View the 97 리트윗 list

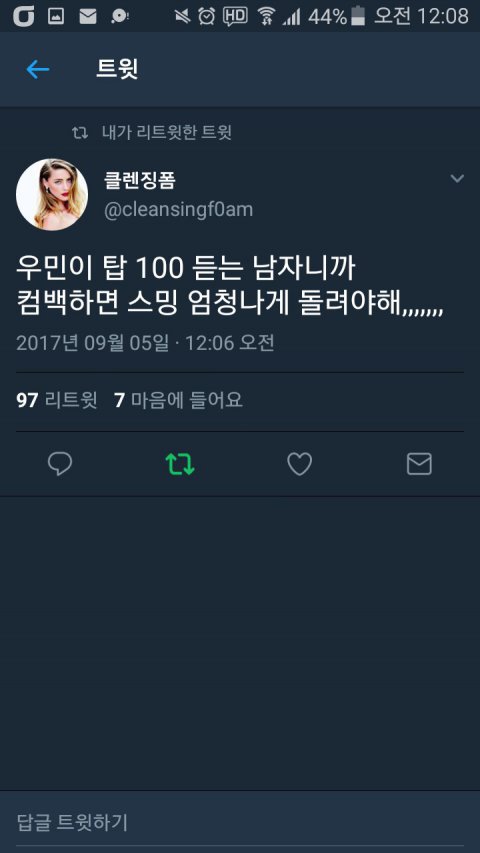(57, 400)
